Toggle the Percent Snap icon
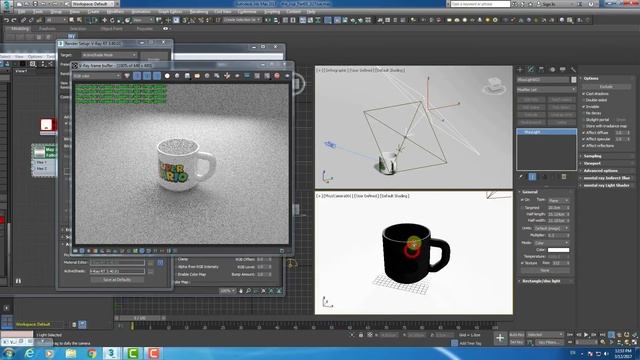 [x=200, y=20]
